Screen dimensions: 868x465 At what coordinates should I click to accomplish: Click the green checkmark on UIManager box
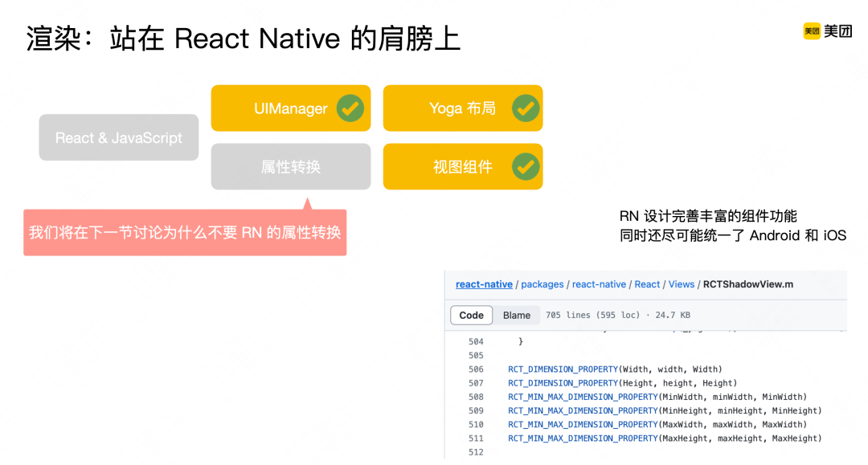pyautogui.click(x=350, y=108)
